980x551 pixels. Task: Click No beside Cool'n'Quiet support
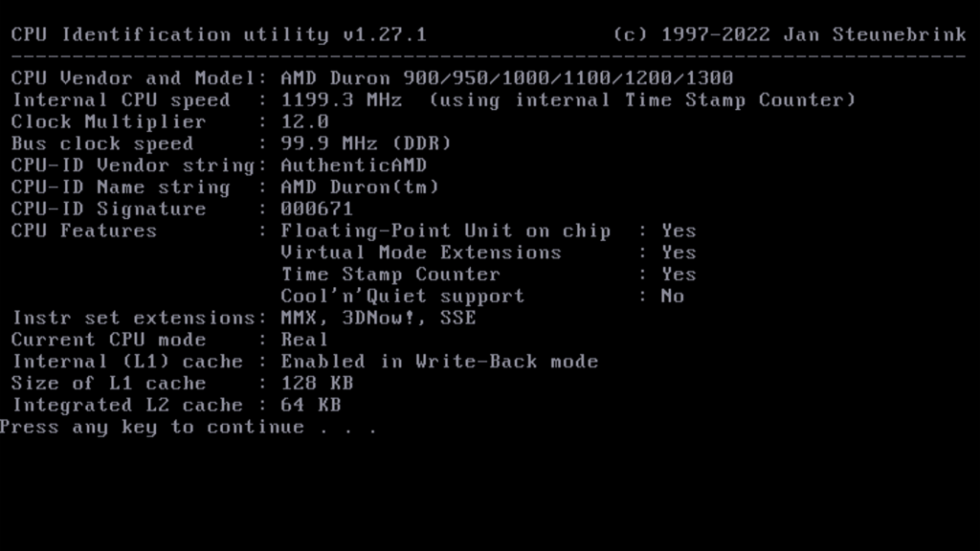coord(672,297)
